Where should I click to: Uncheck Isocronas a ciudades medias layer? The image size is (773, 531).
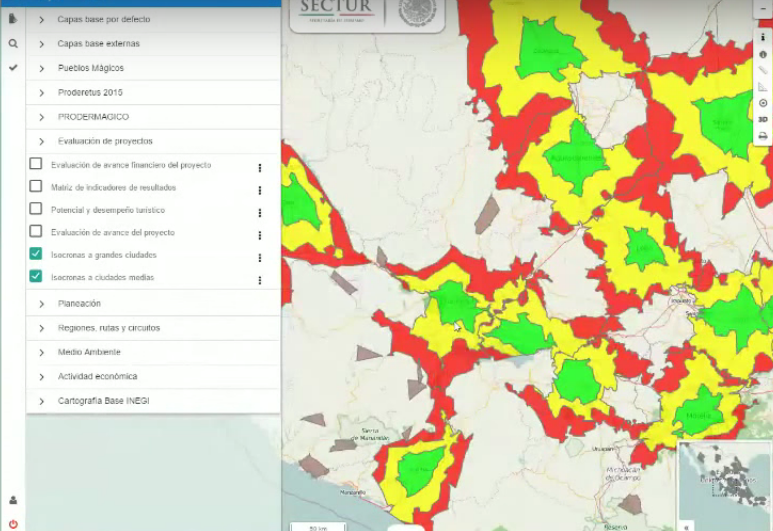click(x=36, y=277)
